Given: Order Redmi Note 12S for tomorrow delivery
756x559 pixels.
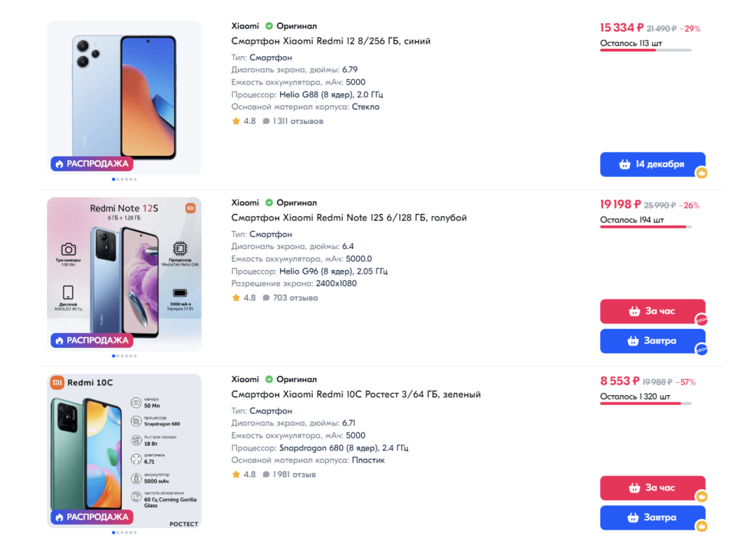Looking at the screenshot, I should point(652,341).
